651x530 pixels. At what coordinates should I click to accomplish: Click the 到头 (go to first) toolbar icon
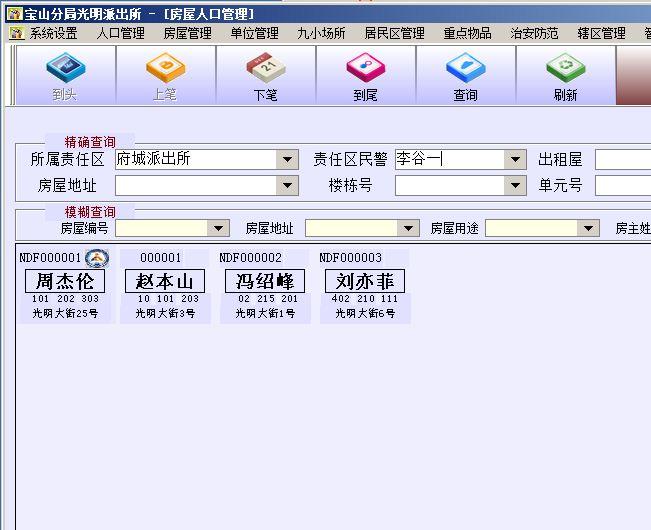point(66,67)
